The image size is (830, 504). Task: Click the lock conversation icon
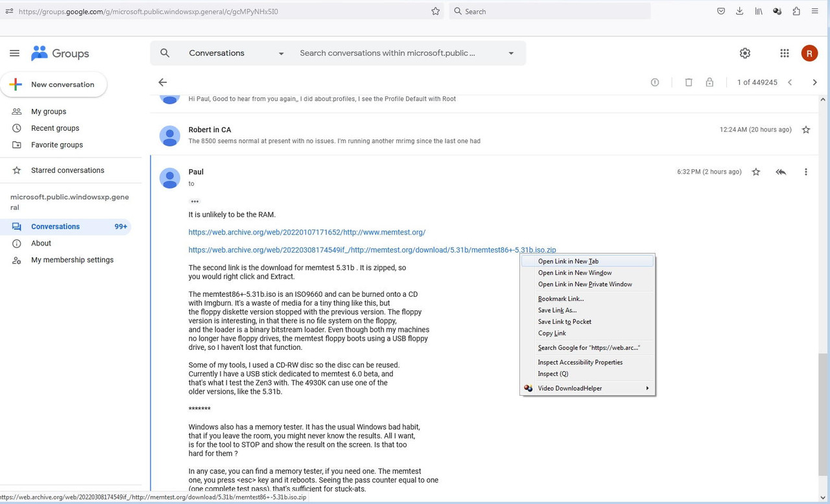[709, 82]
